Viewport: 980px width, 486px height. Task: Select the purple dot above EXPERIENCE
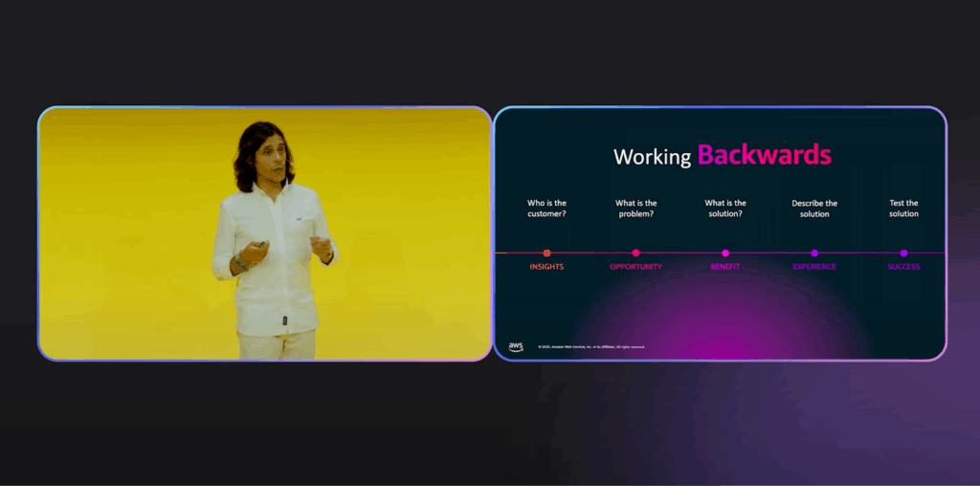point(814,253)
